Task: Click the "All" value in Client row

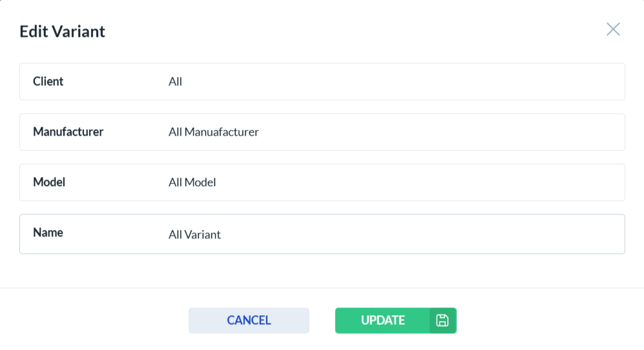Action: [175, 82]
